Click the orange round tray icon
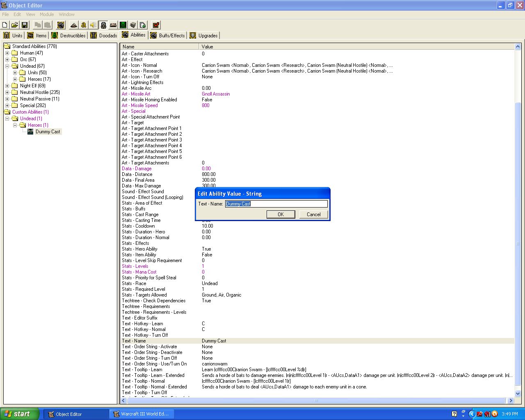This screenshot has width=525, height=420. (x=494, y=414)
